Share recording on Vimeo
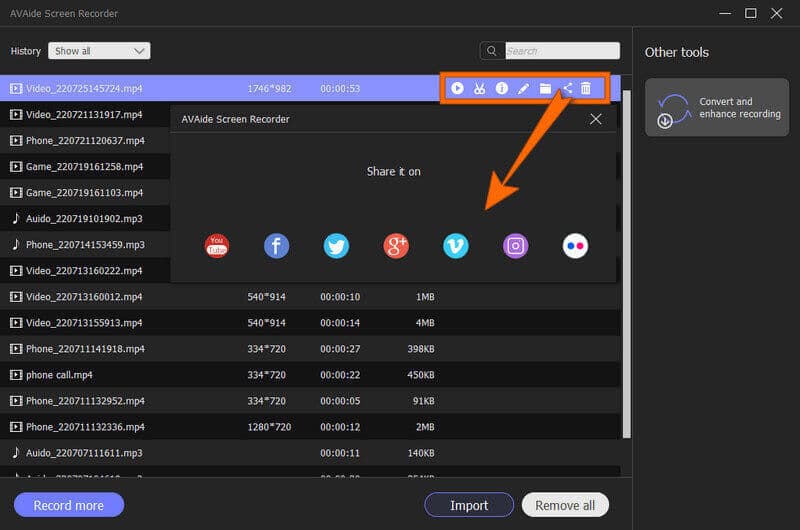The image size is (800, 530). click(x=456, y=246)
